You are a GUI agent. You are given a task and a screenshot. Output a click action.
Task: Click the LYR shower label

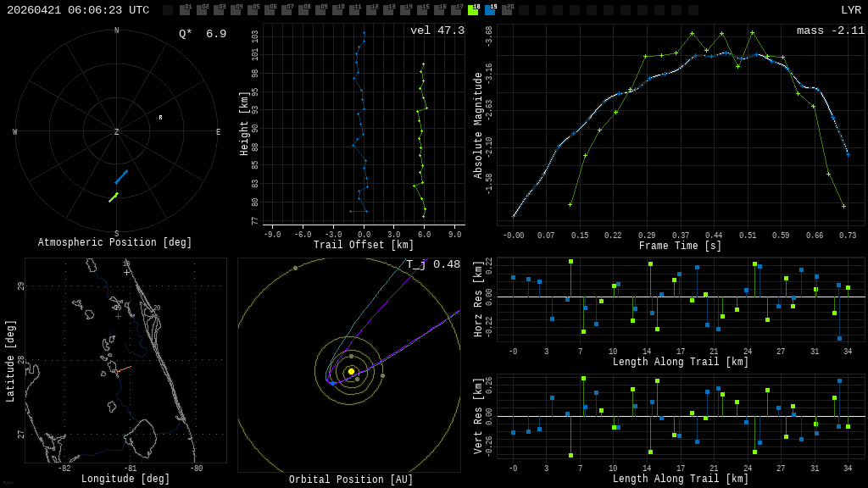click(x=851, y=10)
